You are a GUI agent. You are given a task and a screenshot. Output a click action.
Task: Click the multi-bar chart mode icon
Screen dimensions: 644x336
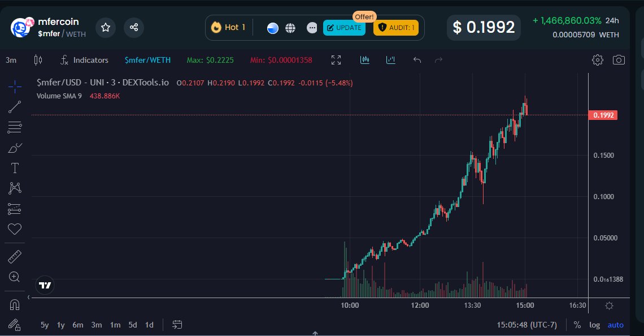pos(365,60)
